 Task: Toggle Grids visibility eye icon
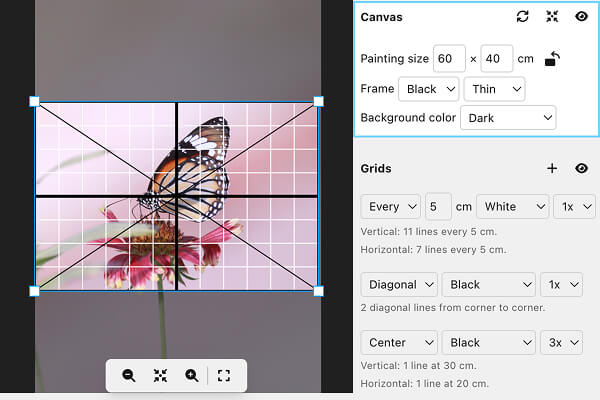pos(581,169)
